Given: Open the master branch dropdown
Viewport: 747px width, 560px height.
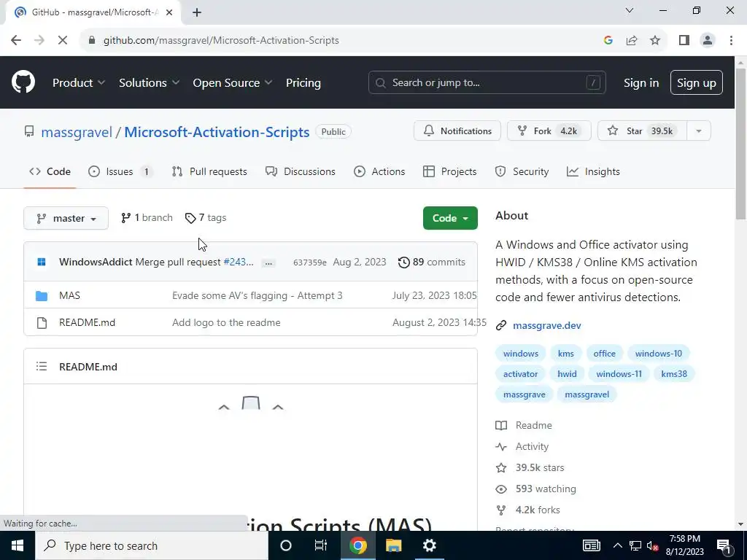Looking at the screenshot, I should point(66,218).
